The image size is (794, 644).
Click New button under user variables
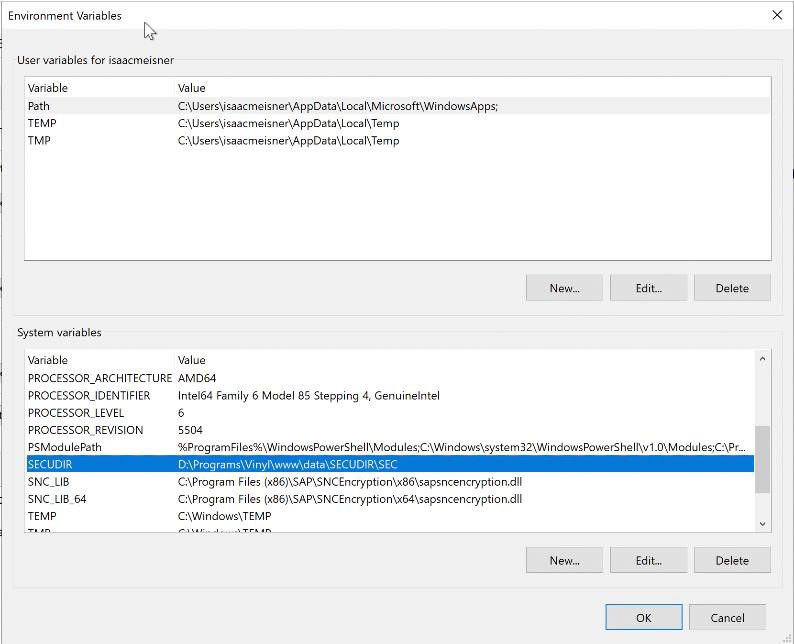[564, 288]
